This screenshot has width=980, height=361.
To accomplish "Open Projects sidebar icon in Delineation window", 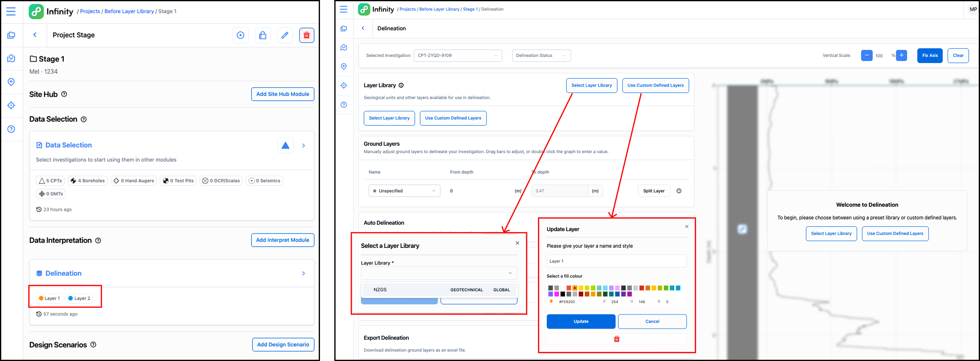I will click(x=344, y=29).
